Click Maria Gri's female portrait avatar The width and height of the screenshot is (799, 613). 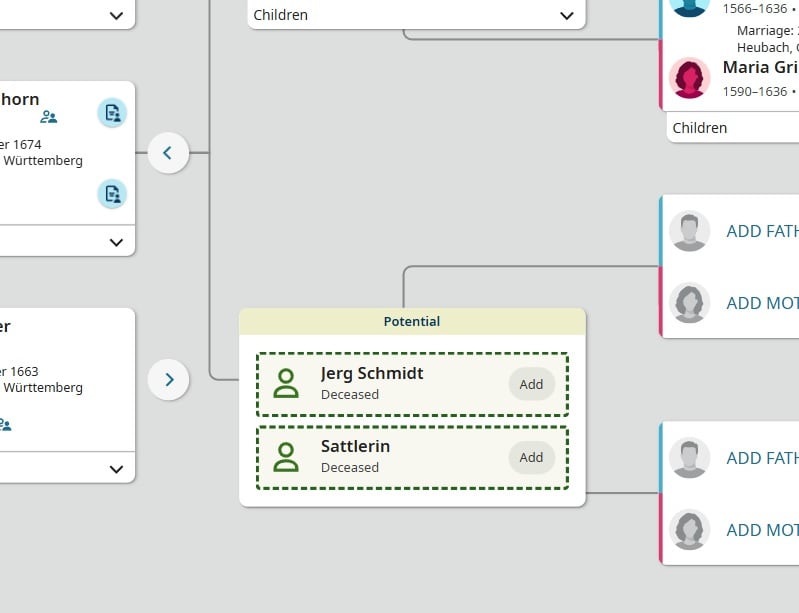[690, 78]
